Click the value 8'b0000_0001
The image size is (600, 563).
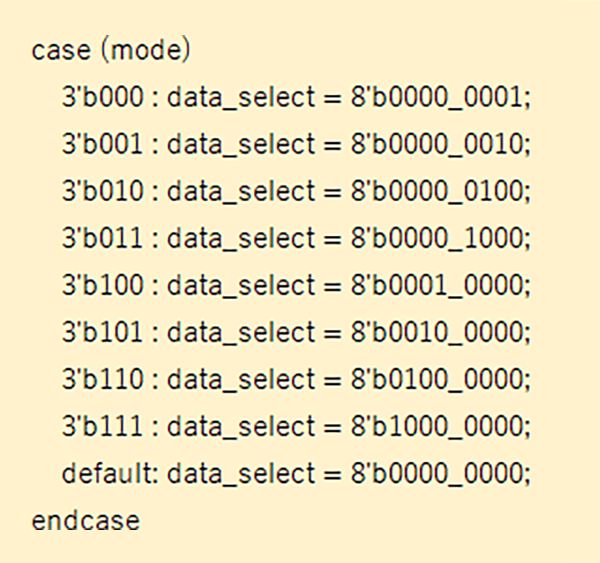pyautogui.click(x=437, y=96)
